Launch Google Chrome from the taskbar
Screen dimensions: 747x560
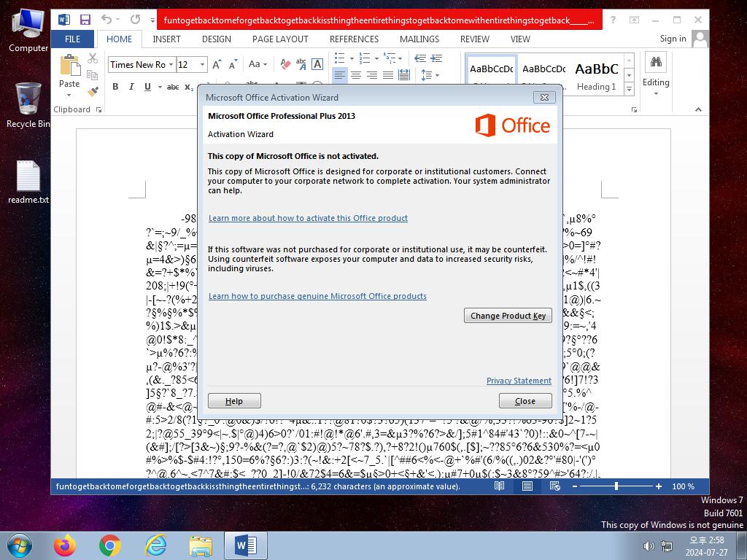click(x=110, y=545)
